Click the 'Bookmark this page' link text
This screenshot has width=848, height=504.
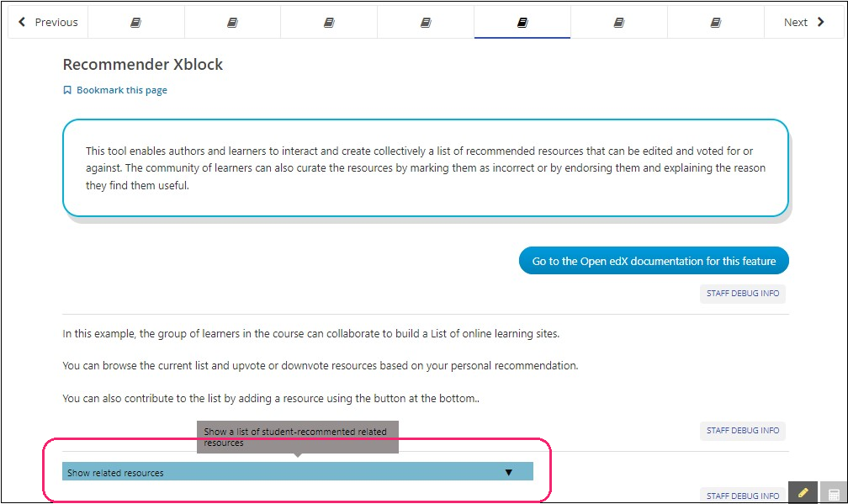click(121, 91)
